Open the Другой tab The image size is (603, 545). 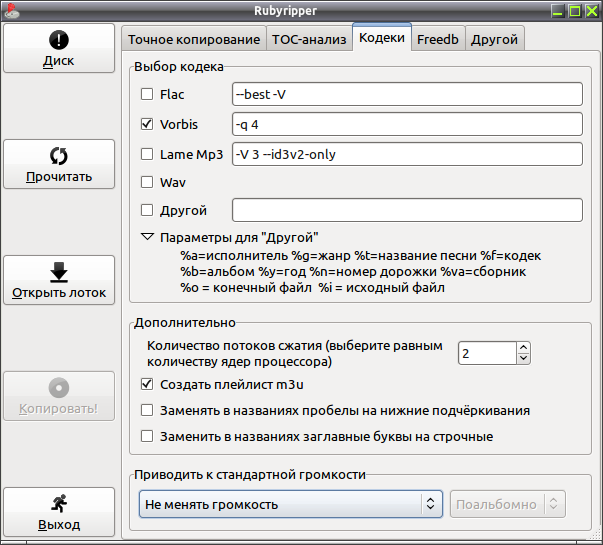click(x=495, y=39)
